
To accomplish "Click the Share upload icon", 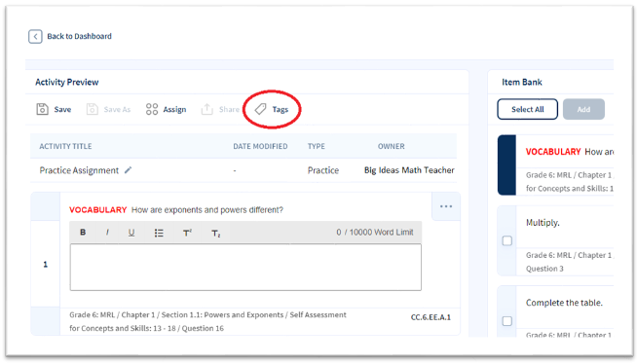I will [x=207, y=109].
